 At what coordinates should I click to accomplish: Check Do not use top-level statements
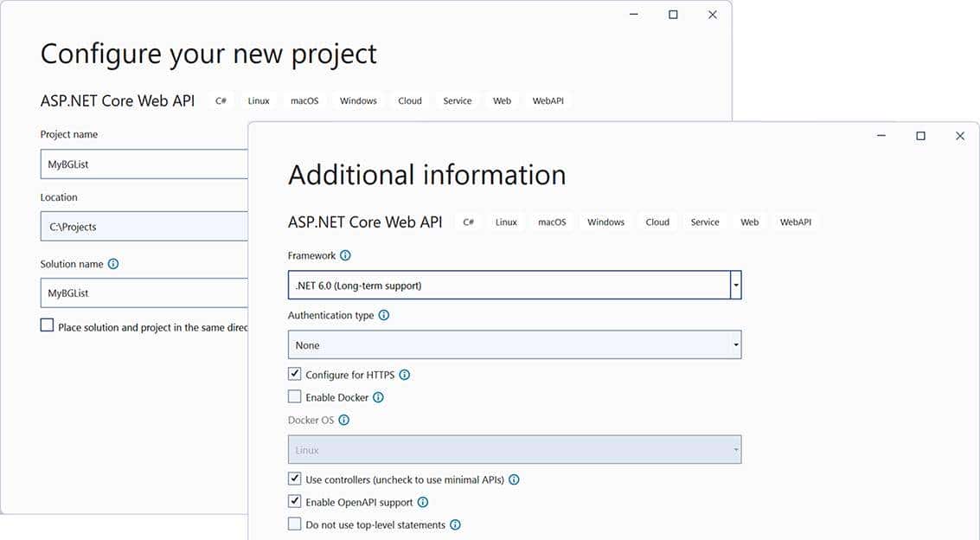tap(294, 524)
